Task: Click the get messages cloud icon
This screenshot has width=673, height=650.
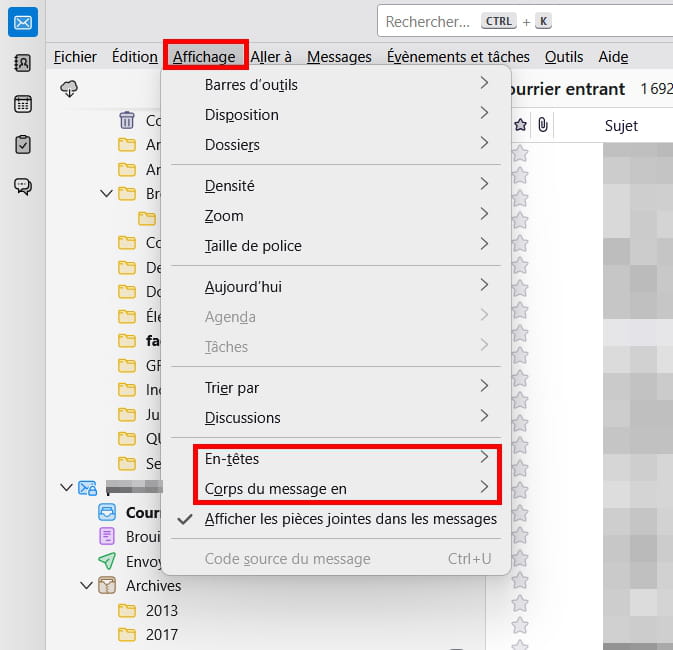Action: (x=69, y=89)
